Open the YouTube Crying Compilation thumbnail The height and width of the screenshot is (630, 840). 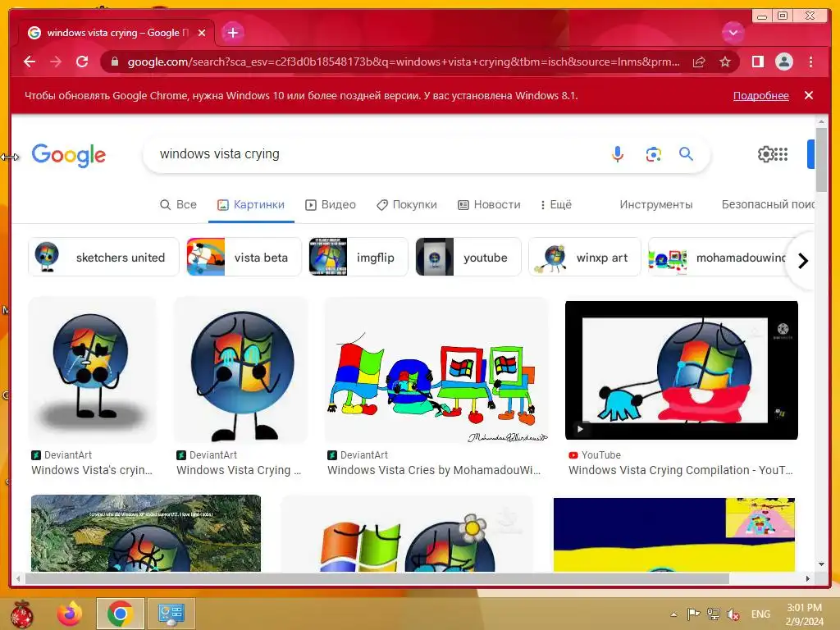682,370
